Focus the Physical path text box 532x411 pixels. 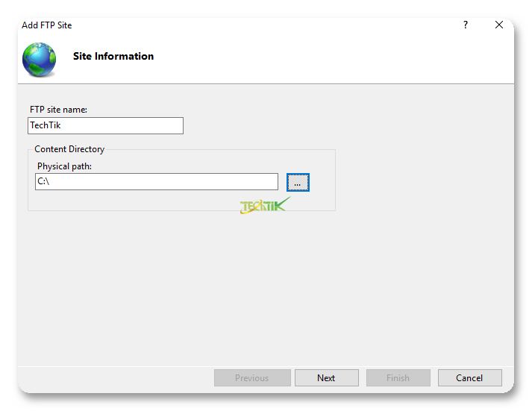(x=157, y=181)
